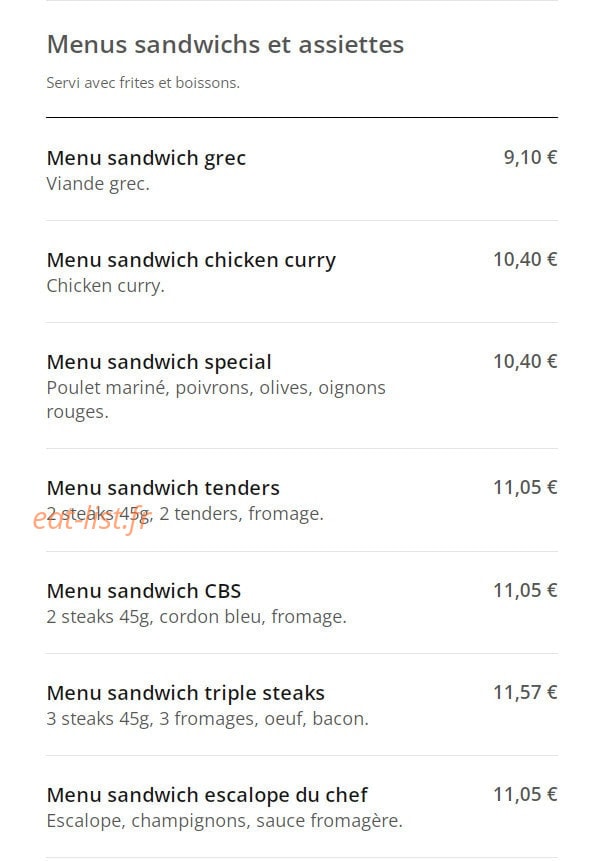Click 'Servi avec frites et boissons' subtitle
The width and height of the screenshot is (594, 861).
coord(143,83)
